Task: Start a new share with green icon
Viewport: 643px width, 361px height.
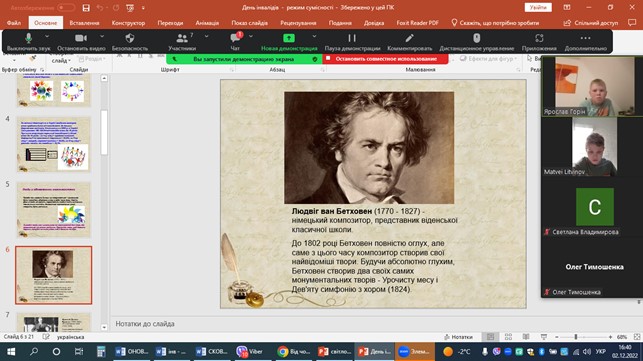Action: (289, 42)
